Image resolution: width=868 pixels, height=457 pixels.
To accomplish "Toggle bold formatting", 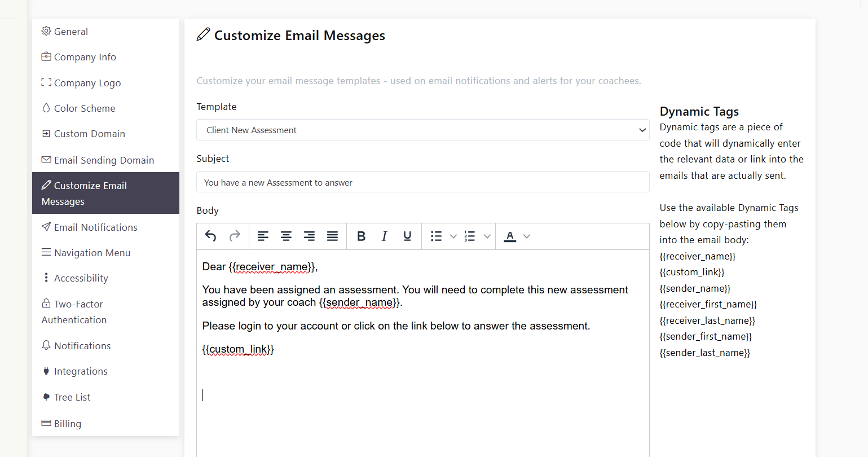I will [x=362, y=236].
